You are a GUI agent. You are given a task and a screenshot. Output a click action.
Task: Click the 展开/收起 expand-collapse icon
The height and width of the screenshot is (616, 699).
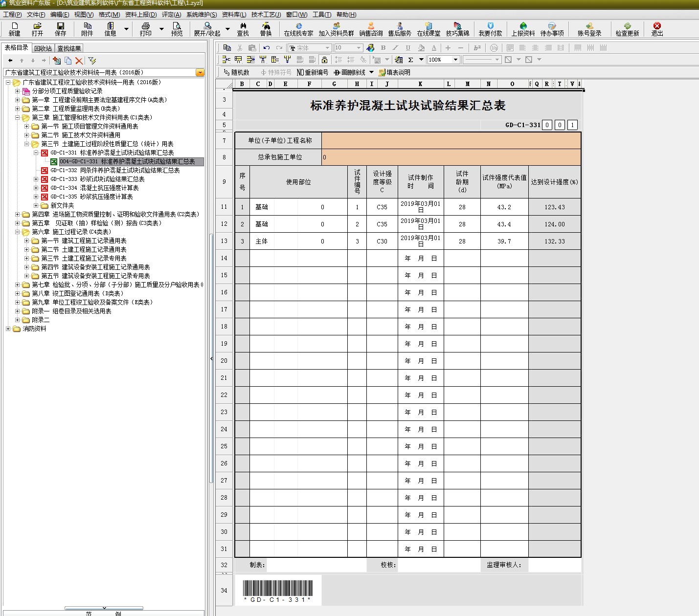207,29
